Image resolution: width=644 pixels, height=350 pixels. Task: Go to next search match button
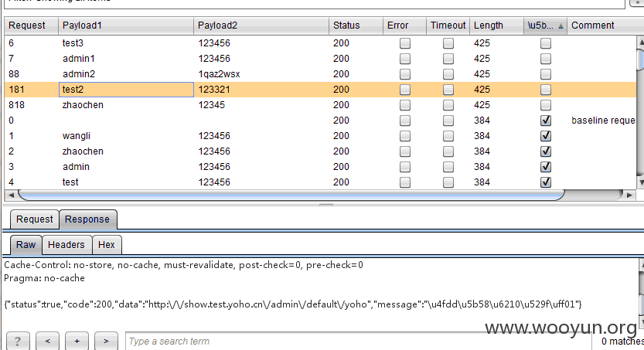[x=106, y=341]
